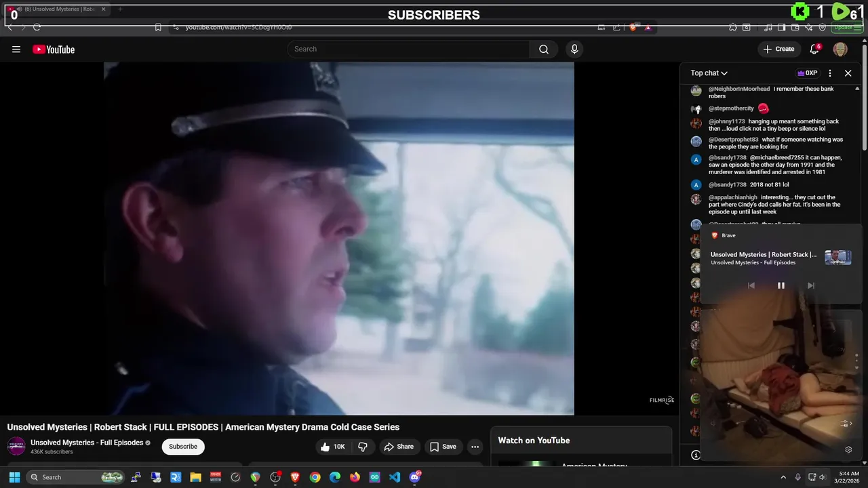Reload the page in Brave
Screen dimensions: 868x488
click(37, 27)
